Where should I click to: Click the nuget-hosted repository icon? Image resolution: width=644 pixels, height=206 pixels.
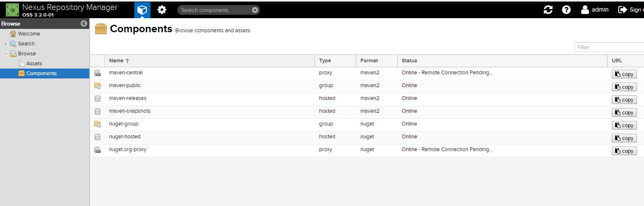(x=98, y=137)
